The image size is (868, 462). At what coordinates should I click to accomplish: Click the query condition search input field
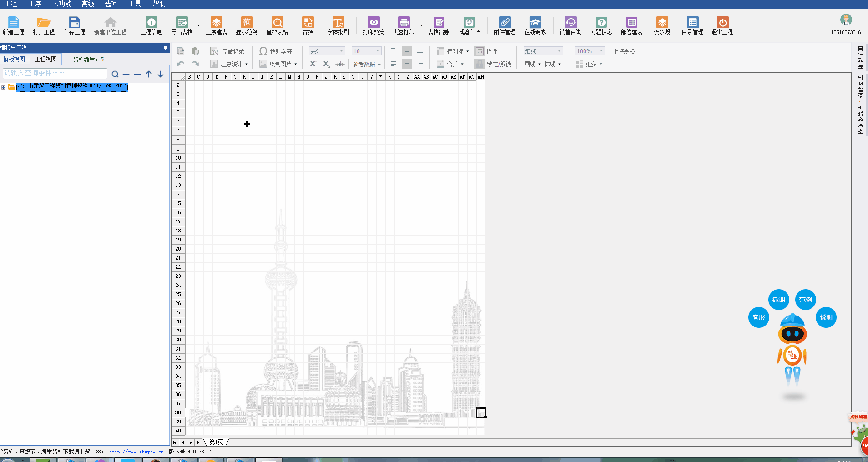(55, 73)
